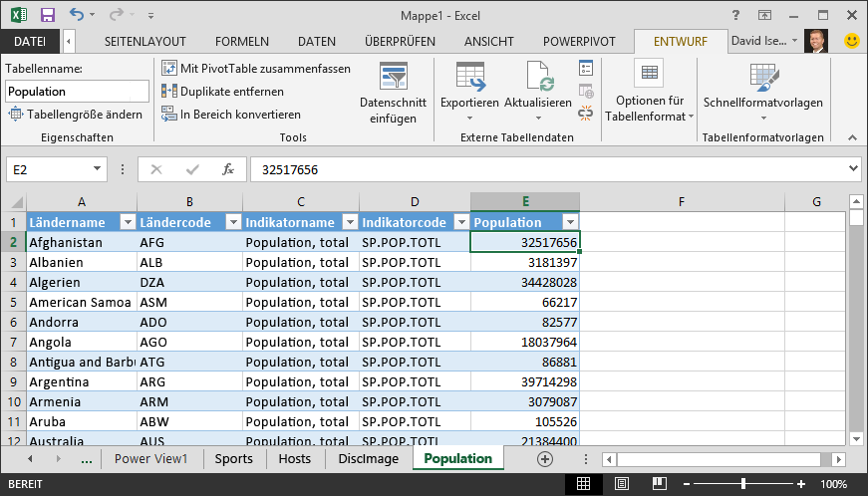The width and height of the screenshot is (868, 496).
Task: Open the Exportieren menu
Action: (469, 92)
